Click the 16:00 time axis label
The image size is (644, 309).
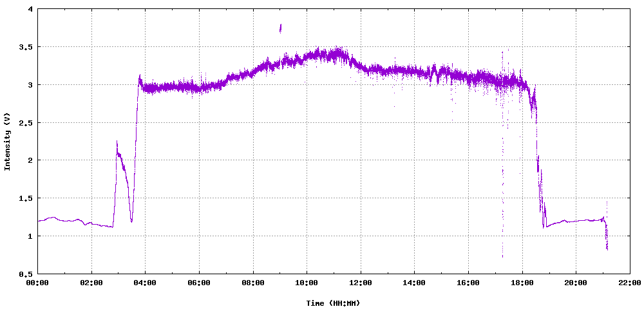(468, 283)
